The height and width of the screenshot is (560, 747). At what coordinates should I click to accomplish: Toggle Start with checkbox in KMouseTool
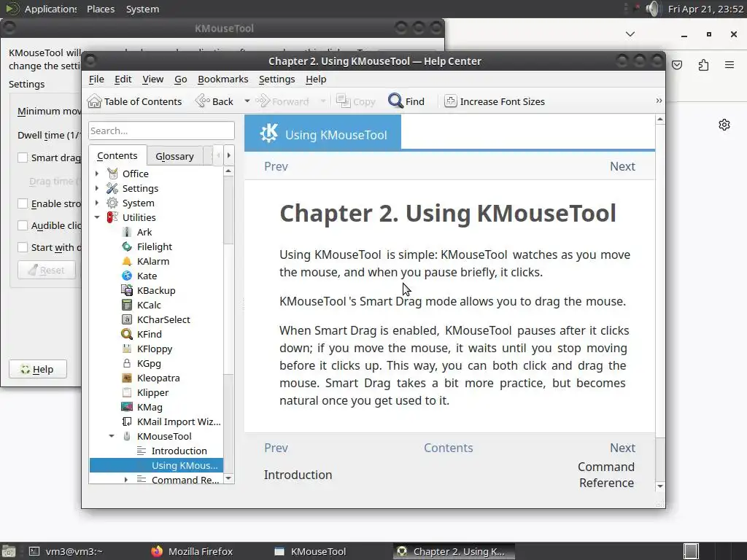(x=23, y=248)
